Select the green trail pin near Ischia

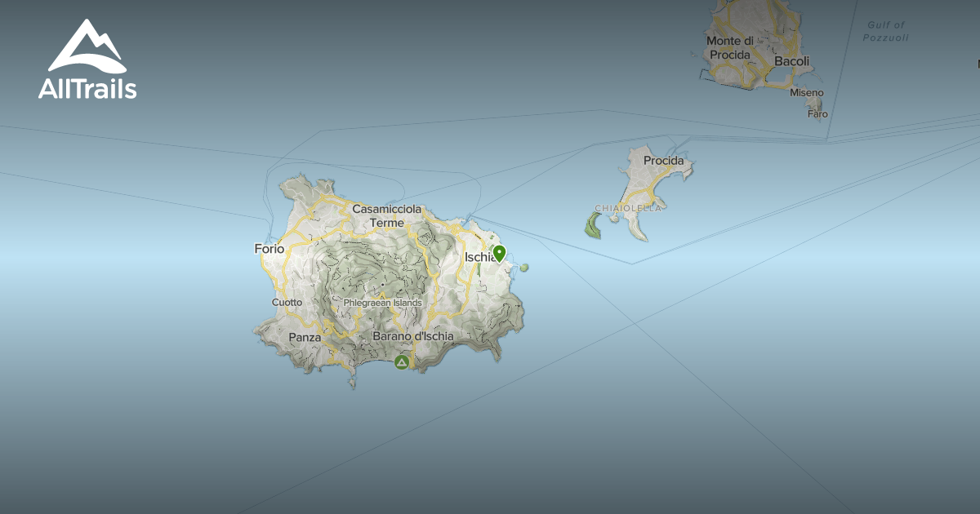tap(501, 255)
